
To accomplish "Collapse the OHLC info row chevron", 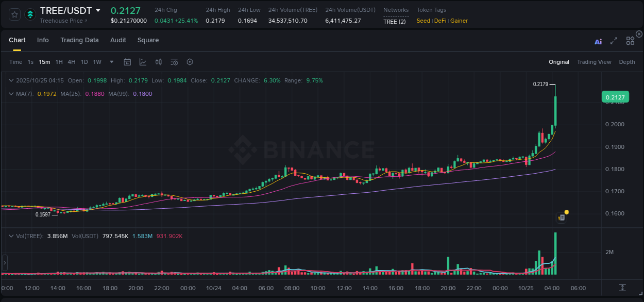I will click(11, 80).
